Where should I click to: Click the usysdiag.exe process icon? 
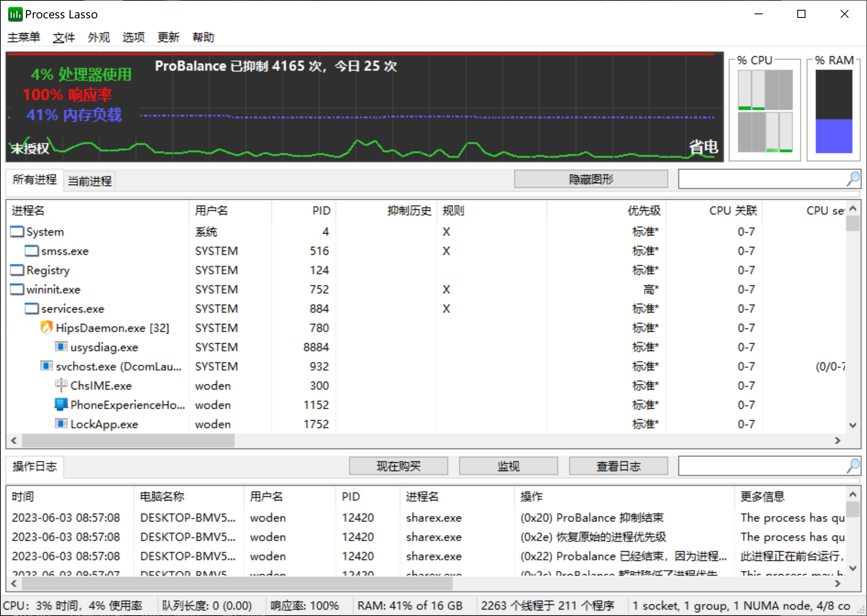coord(61,347)
